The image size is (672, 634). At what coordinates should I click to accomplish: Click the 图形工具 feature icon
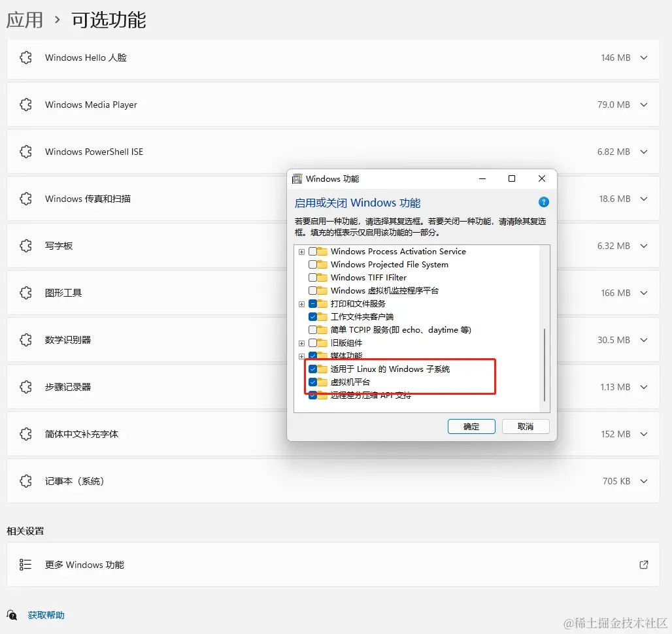[25, 293]
